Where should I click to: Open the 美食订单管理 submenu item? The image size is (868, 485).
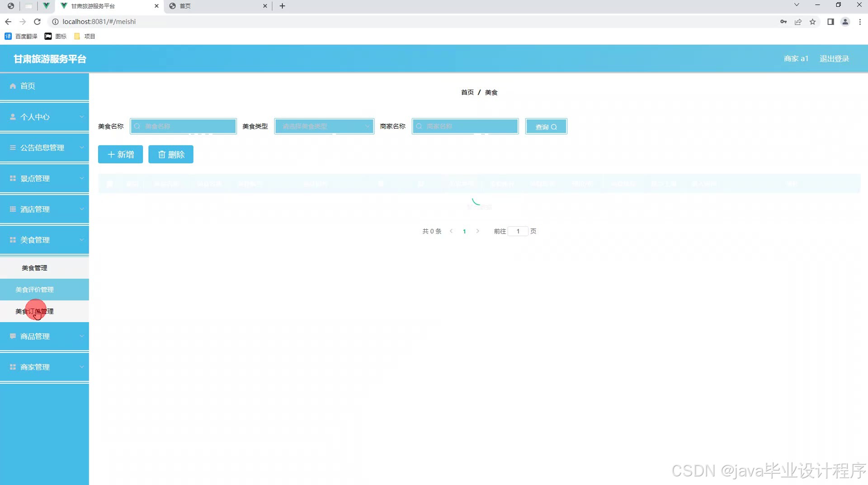pos(44,311)
